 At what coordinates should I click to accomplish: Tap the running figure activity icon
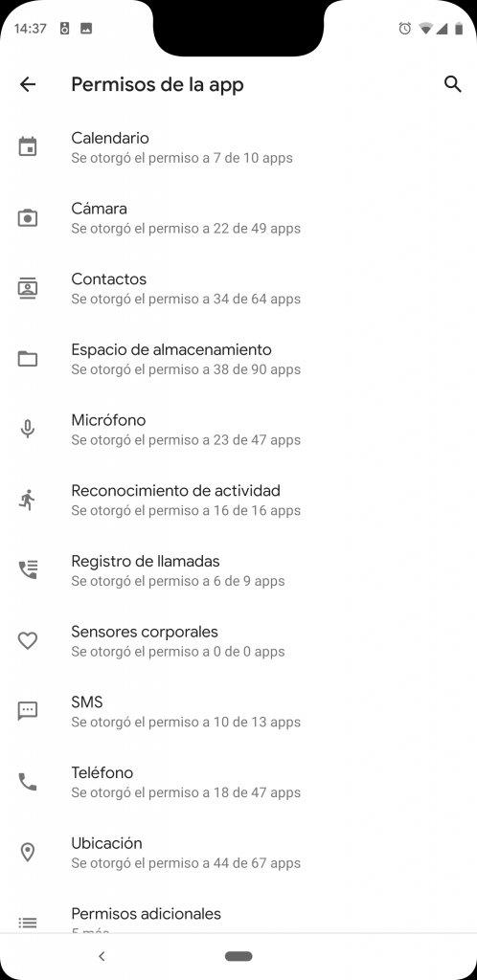click(28, 500)
